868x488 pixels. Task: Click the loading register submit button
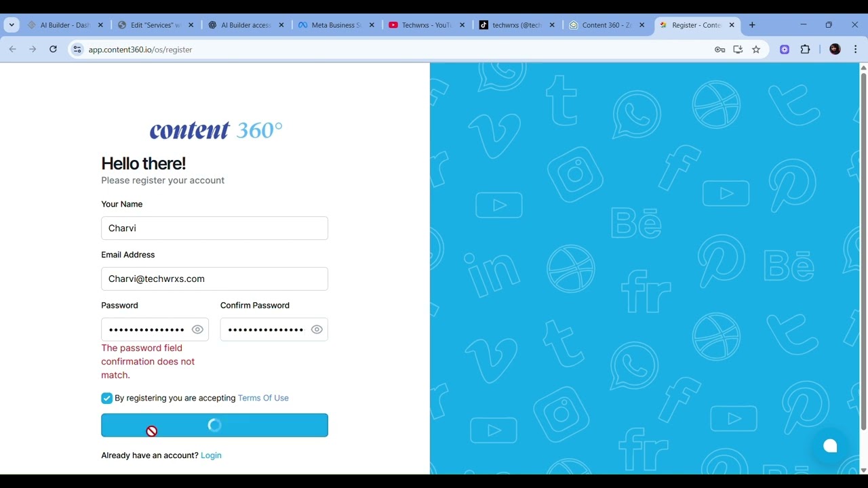point(214,425)
